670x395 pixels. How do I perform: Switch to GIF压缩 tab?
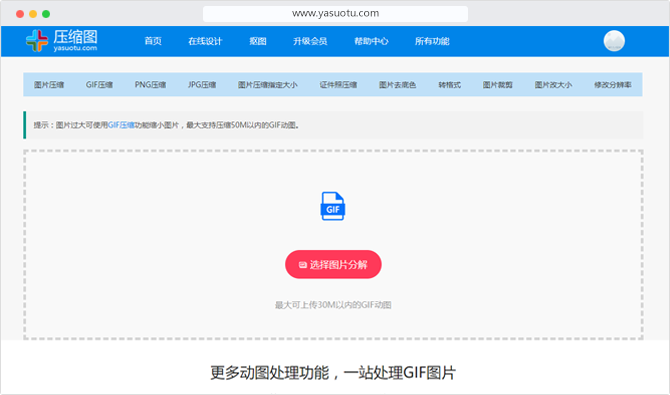pos(99,85)
